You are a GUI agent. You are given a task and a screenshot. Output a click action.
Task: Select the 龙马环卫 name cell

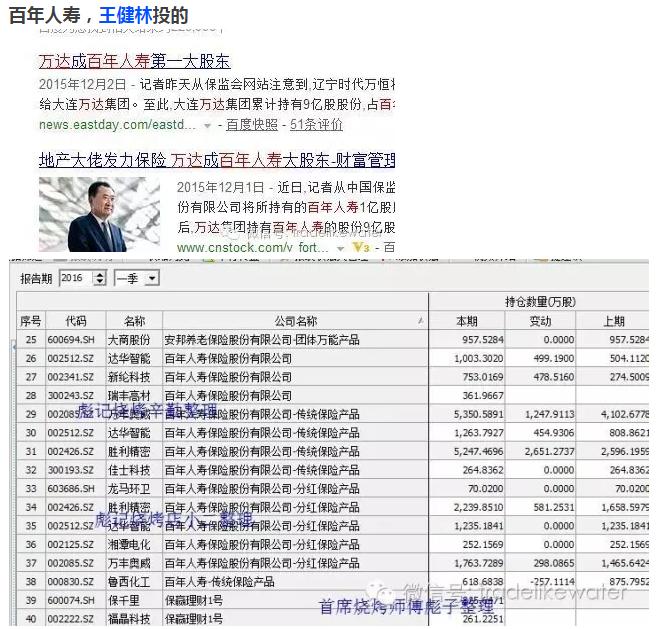(x=129, y=489)
